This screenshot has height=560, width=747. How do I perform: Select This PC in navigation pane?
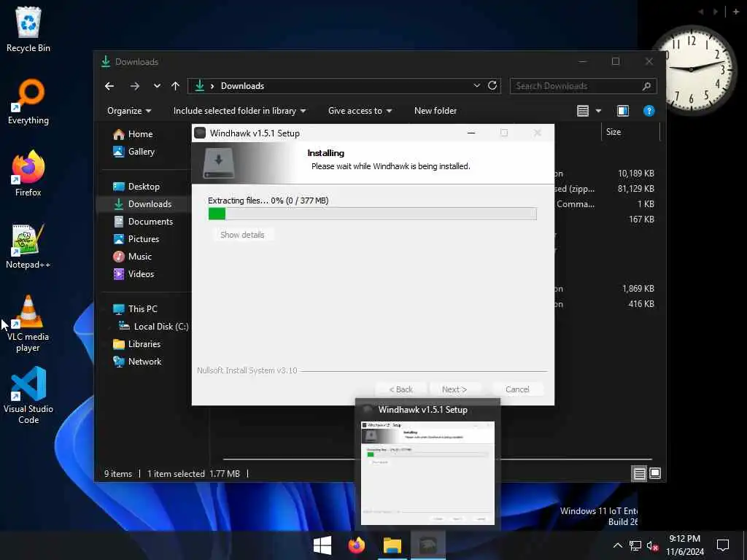click(x=135, y=309)
